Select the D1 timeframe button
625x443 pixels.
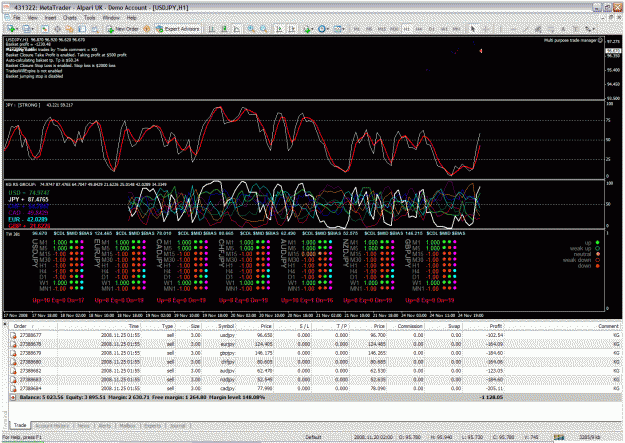tap(431, 29)
